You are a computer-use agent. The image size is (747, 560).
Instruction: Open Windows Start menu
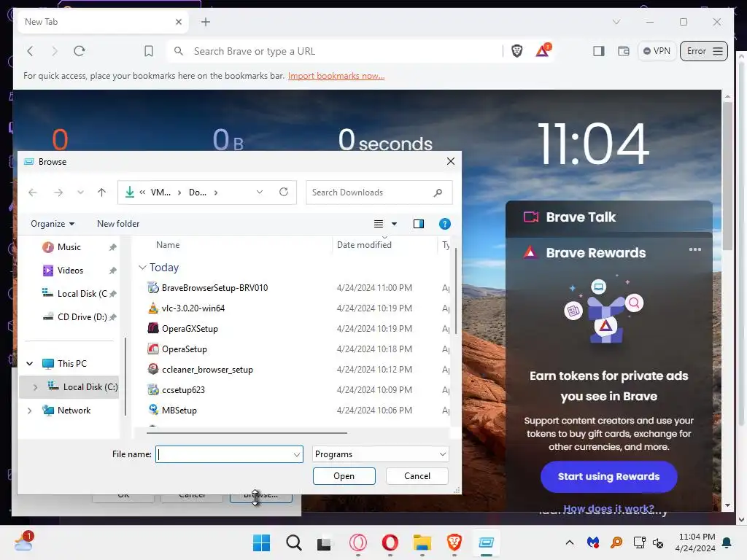click(x=262, y=542)
